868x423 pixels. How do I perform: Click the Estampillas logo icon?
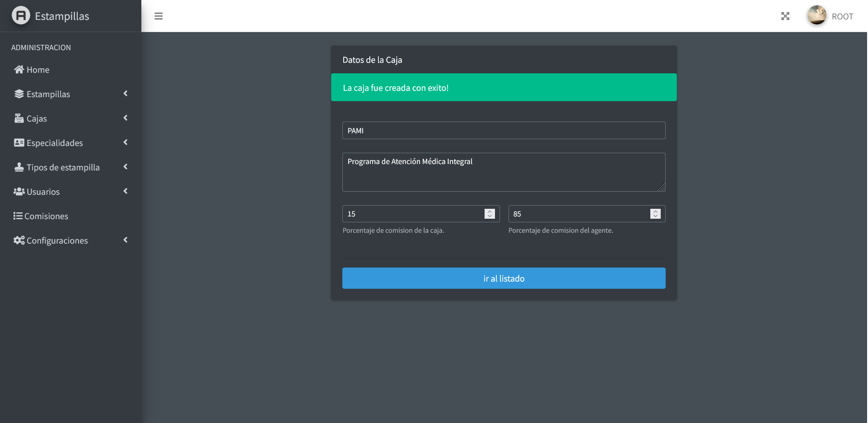(x=21, y=16)
